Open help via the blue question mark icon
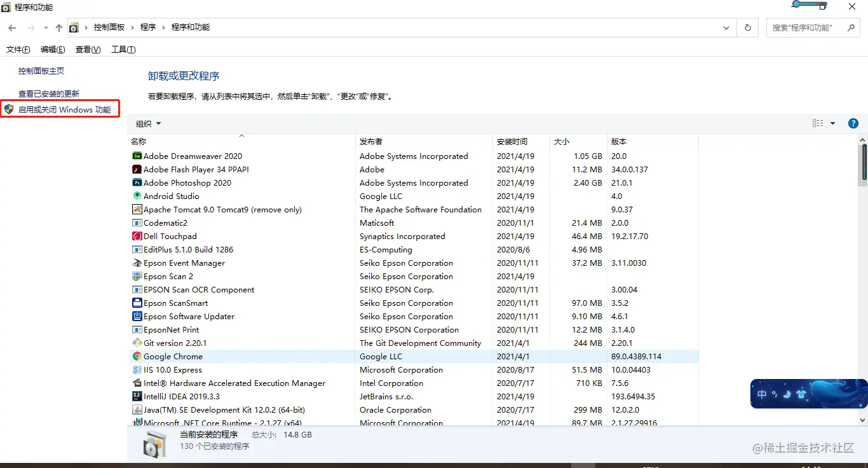Viewport: 868px width, 468px height. 853,123
